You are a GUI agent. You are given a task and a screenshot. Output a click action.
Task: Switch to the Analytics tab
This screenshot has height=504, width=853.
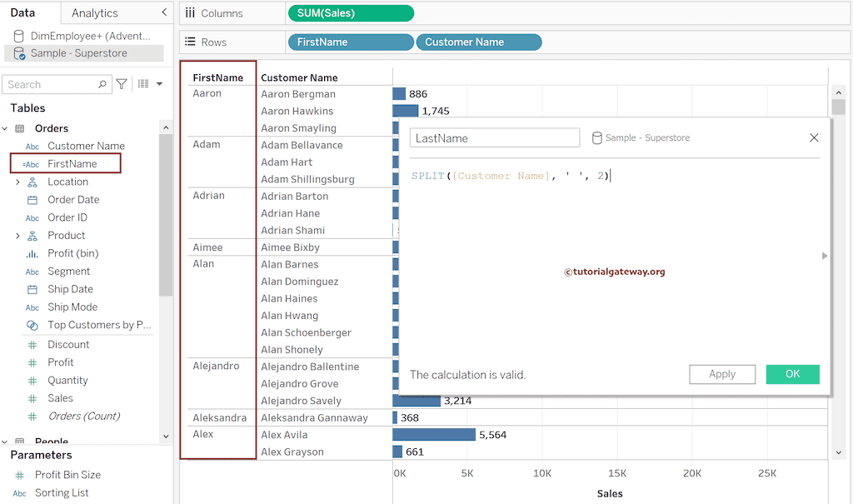[x=95, y=13]
